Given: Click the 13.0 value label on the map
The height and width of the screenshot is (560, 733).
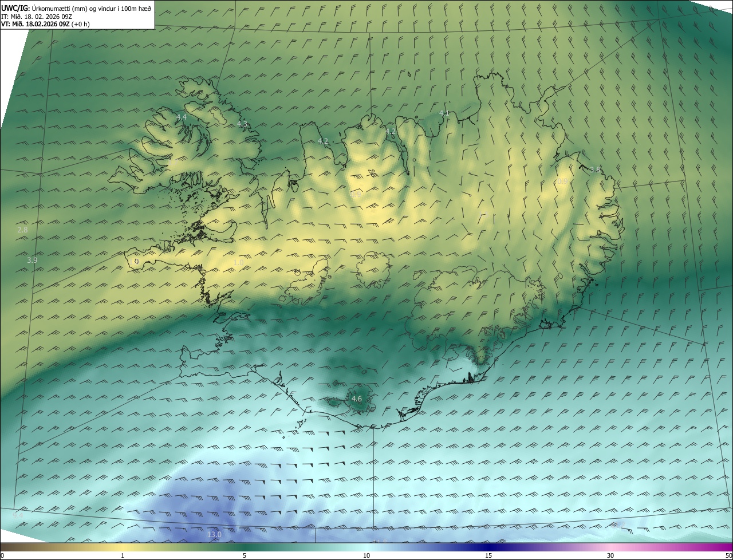Looking at the screenshot, I should pyautogui.click(x=214, y=534).
